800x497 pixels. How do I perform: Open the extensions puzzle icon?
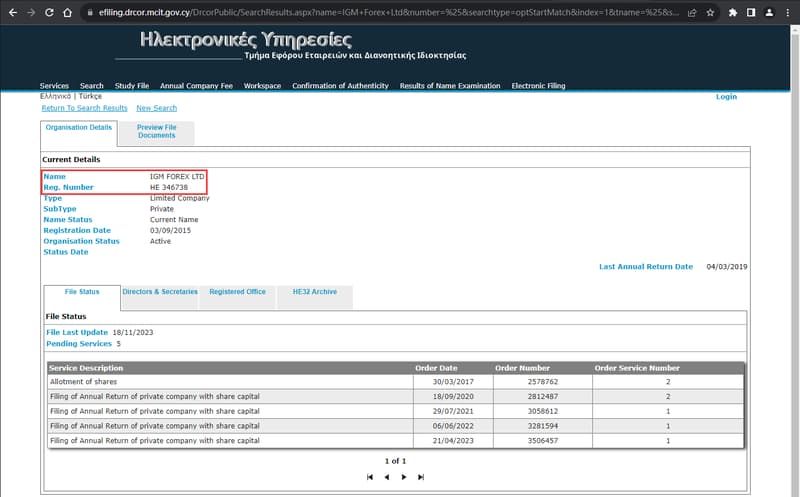[733, 13]
